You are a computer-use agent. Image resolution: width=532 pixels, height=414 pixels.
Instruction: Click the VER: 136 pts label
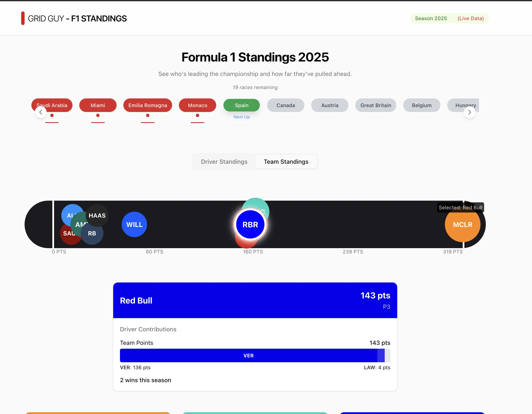(x=135, y=367)
